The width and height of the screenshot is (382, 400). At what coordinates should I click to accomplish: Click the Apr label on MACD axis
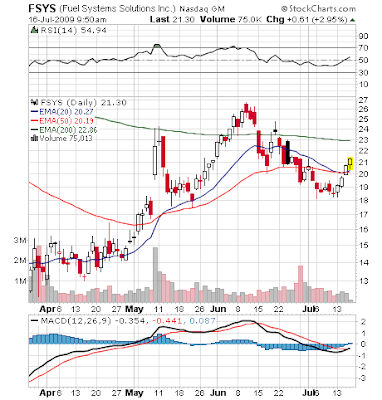click(x=47, y=393)
